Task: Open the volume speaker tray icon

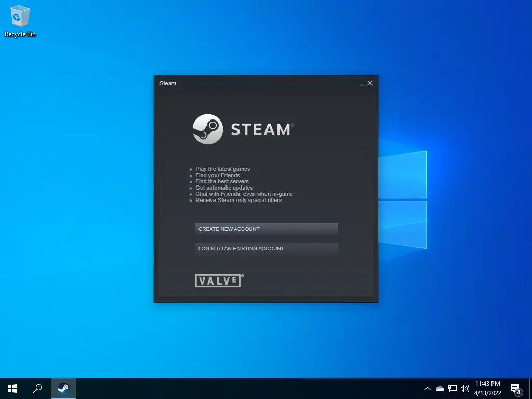Action: tap(465, 389)
